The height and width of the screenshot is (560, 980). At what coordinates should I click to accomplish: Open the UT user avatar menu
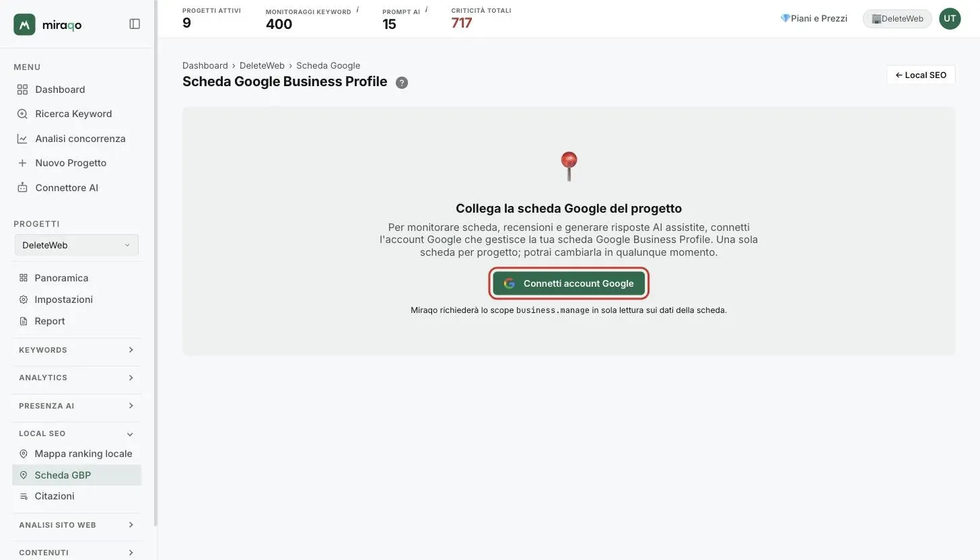(950, 18)
